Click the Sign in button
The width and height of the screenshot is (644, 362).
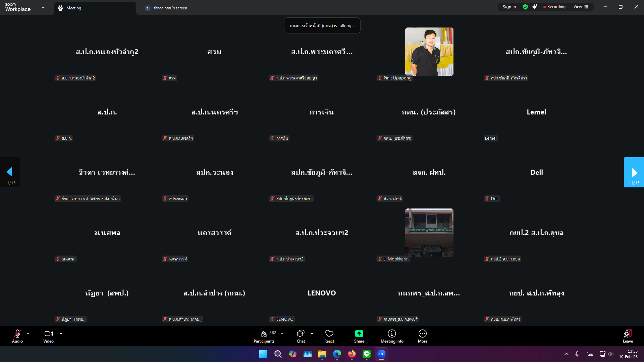coord(509,7)
